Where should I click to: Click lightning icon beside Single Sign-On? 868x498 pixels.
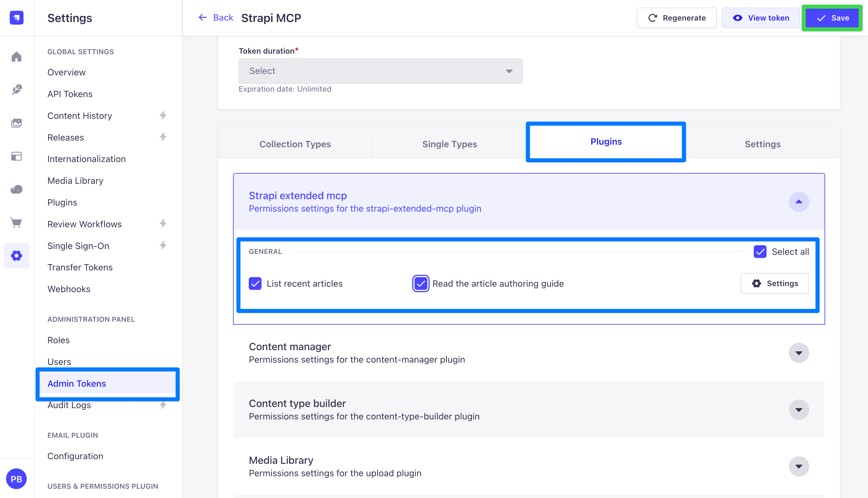163,245
